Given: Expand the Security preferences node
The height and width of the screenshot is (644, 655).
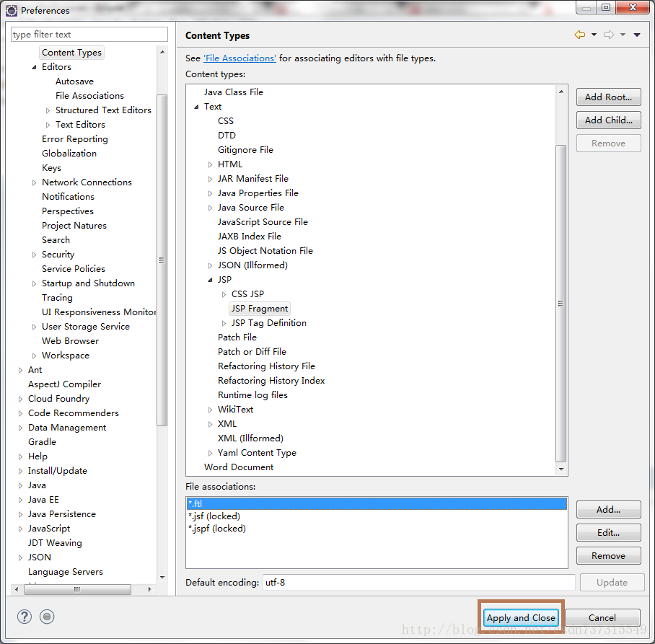Looking at the screenshot, I should click(34, 255).
